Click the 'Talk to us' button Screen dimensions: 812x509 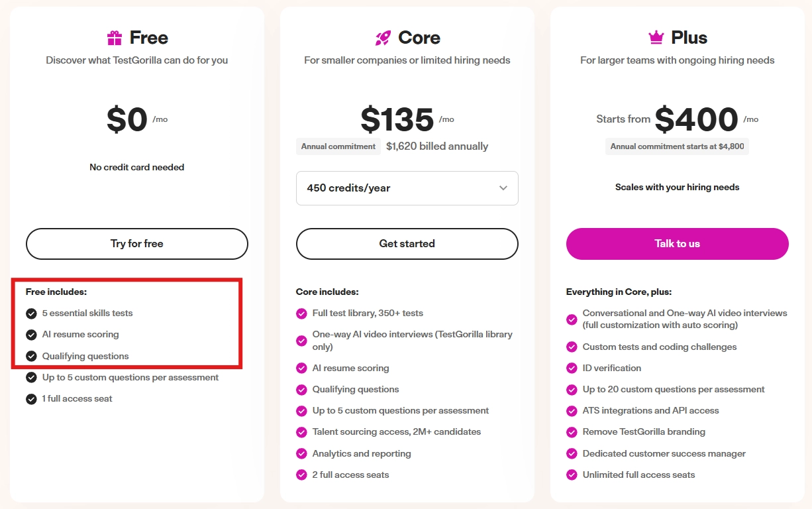[677, 244]
